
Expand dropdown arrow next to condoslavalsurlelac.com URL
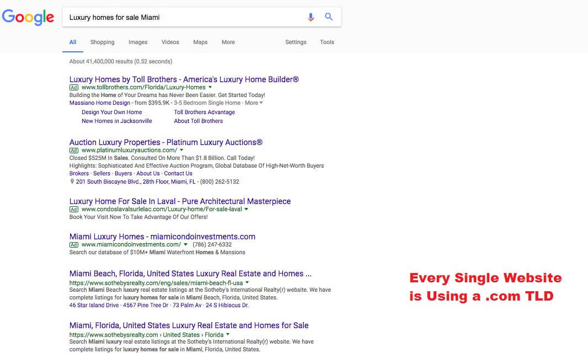coord(247,209)
